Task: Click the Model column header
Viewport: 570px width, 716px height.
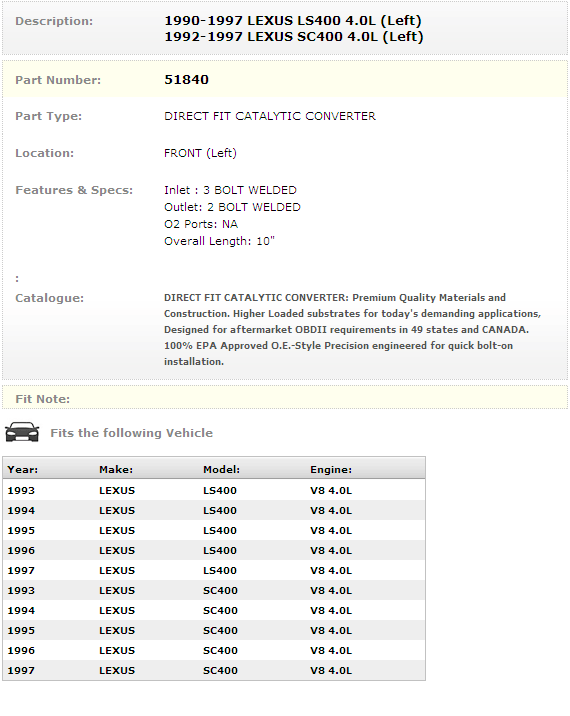Action: [222, 469]
